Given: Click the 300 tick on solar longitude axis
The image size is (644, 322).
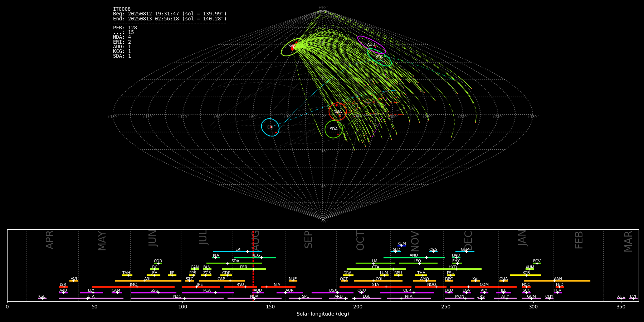Looking at the screenshot, I should coord(533,307).
